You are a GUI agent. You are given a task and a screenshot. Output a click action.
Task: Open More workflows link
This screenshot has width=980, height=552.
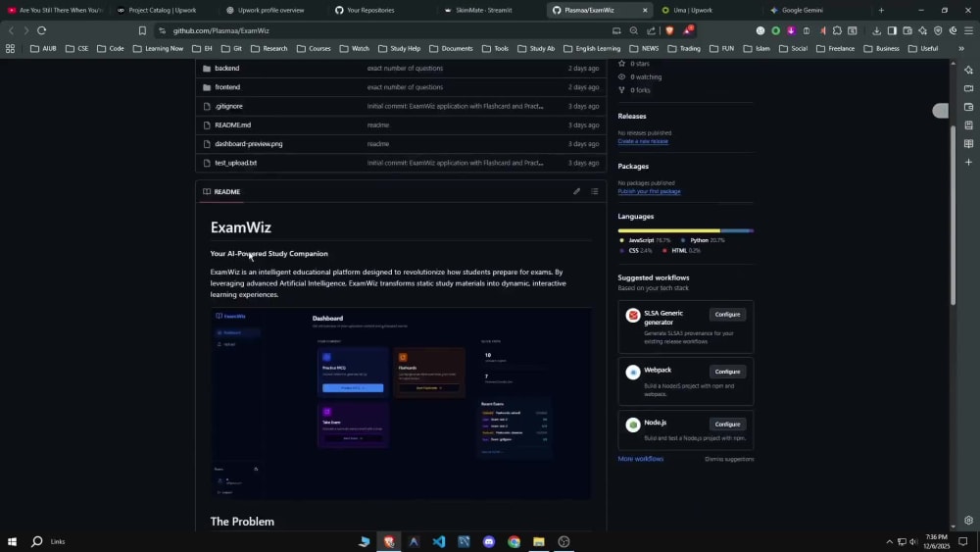(x=641, y=459)
